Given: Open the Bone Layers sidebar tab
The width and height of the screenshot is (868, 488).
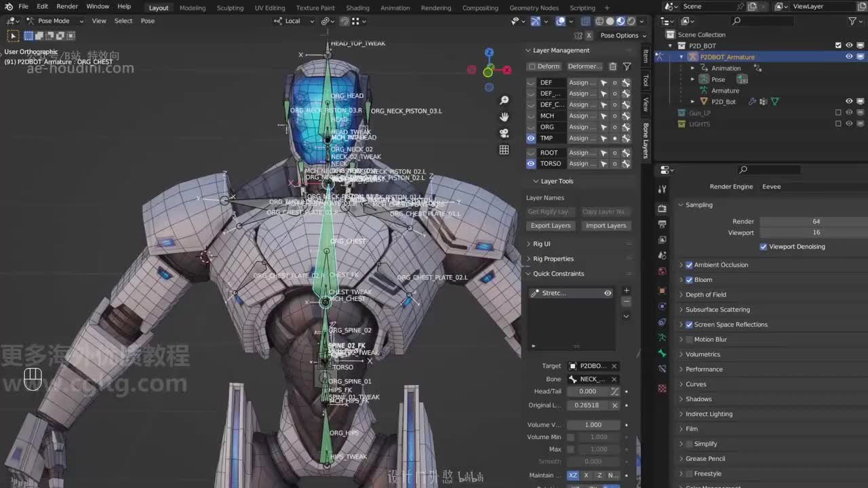Looking at the screenshot, I should (646, 141).
